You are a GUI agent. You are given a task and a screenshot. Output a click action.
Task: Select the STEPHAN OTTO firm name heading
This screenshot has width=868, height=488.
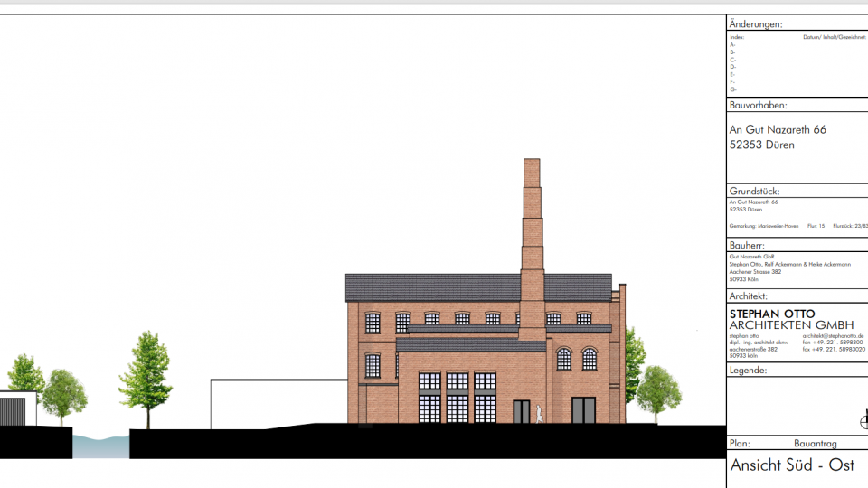click(772, 314)
